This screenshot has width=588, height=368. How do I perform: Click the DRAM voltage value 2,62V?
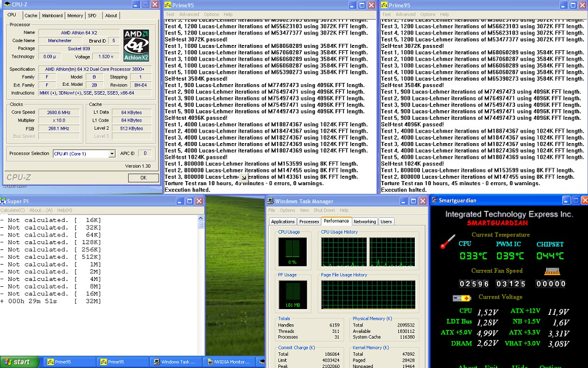[x=487, y=343]
